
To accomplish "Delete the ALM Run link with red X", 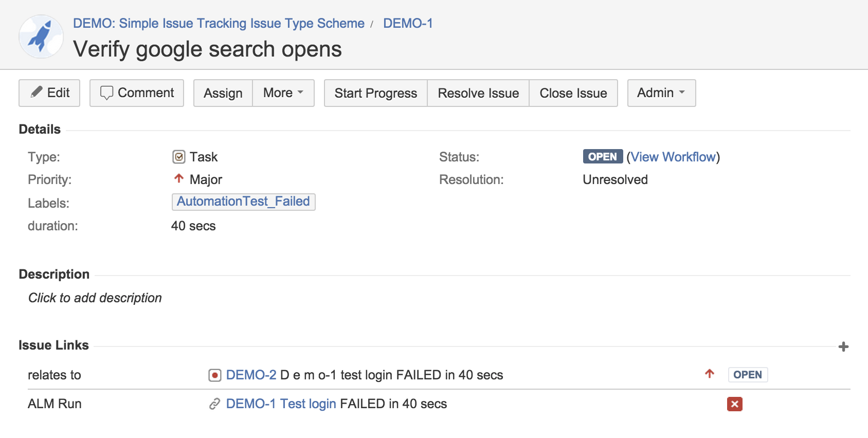I will (734, 404).
